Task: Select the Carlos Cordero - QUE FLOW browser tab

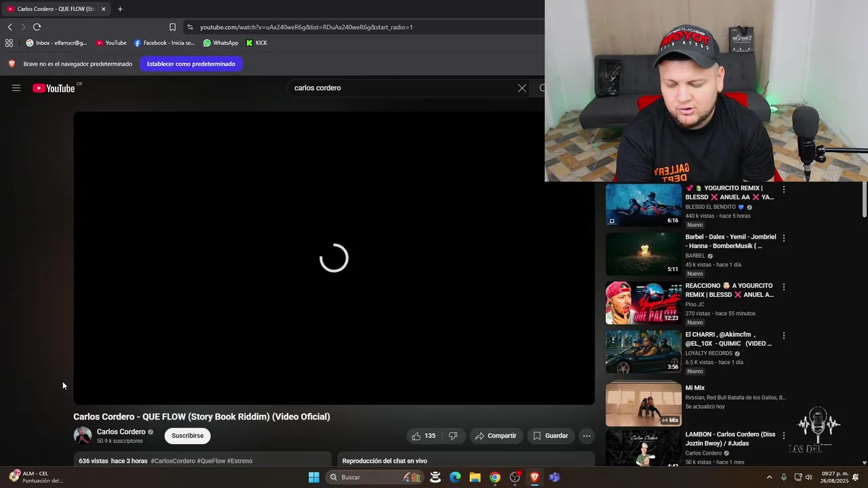Action: click(x=56, y=9)
